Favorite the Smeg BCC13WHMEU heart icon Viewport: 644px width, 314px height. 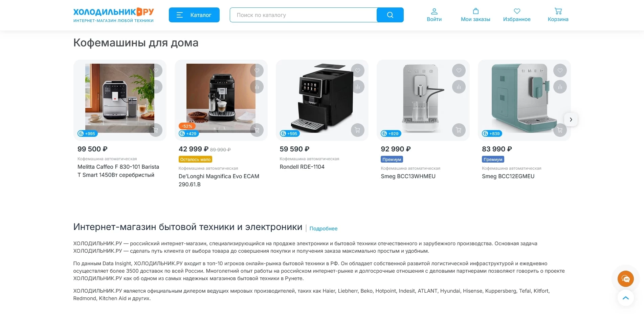click(459, 70)
